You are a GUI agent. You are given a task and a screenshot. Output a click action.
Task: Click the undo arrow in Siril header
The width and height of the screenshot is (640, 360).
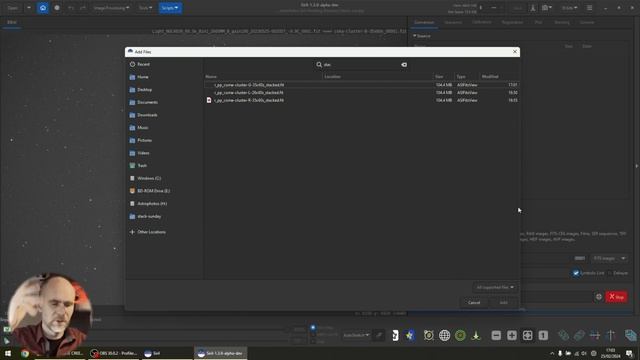(71, 8)
